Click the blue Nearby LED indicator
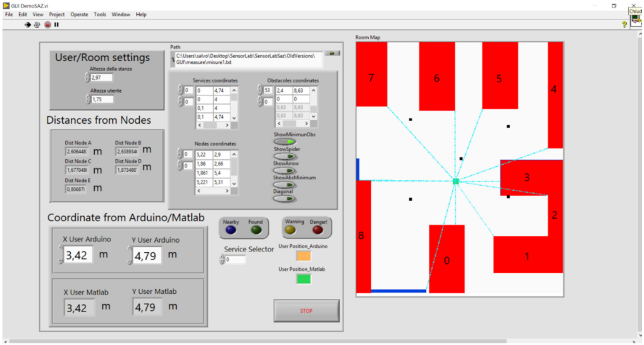 (x=231, y=230)
